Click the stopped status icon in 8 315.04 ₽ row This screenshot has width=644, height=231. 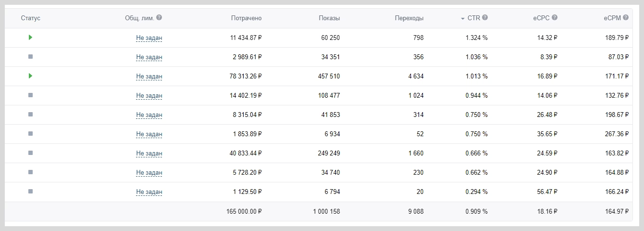click(30, 115)
